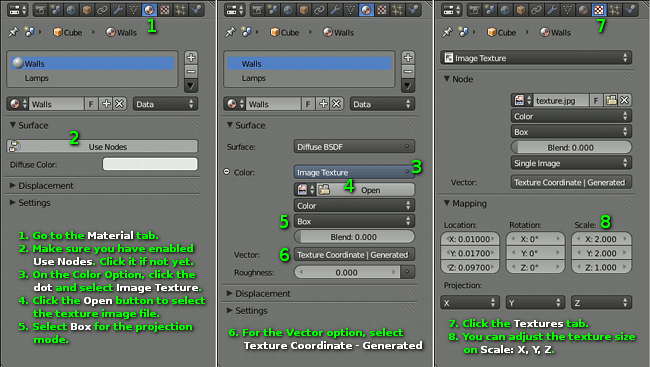Open the Physics tab in the right panel

pyautogui.click(x=630, y=10)
